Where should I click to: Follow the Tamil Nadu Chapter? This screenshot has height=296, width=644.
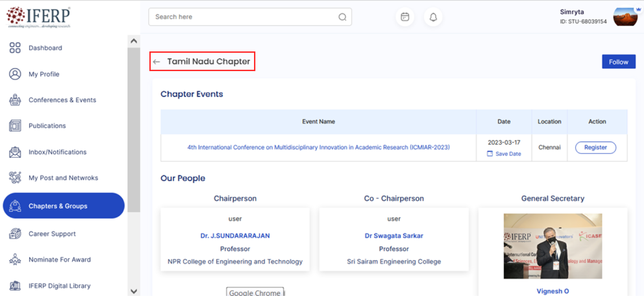click(619, 62)
